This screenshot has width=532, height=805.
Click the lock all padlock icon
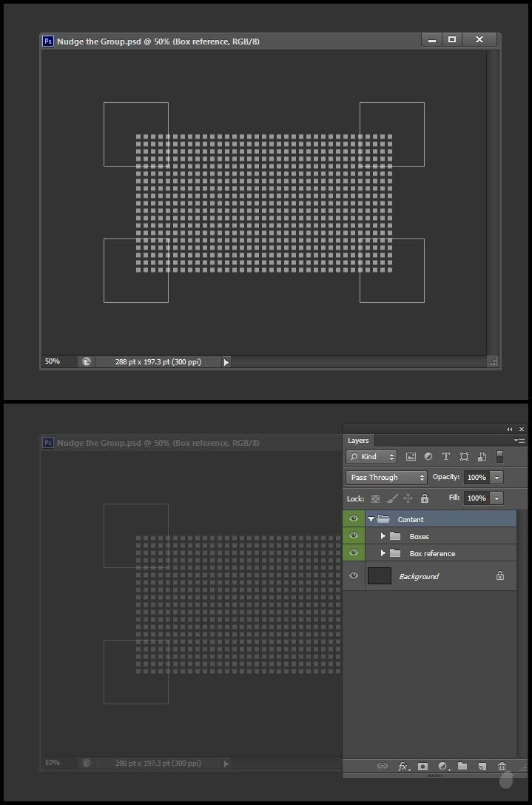(x=425, y=498)
